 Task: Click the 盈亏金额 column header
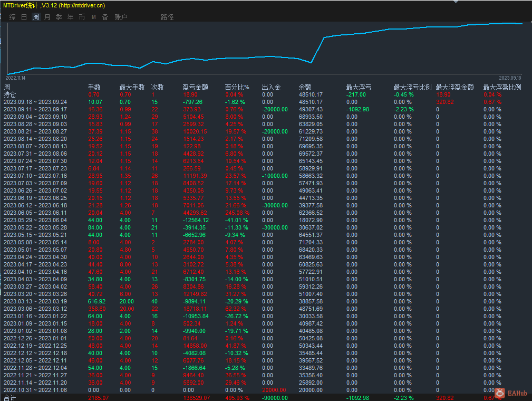coord(195,87)
